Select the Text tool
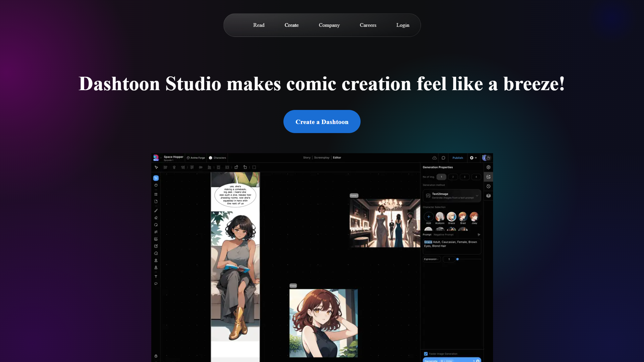 [156, 277]
